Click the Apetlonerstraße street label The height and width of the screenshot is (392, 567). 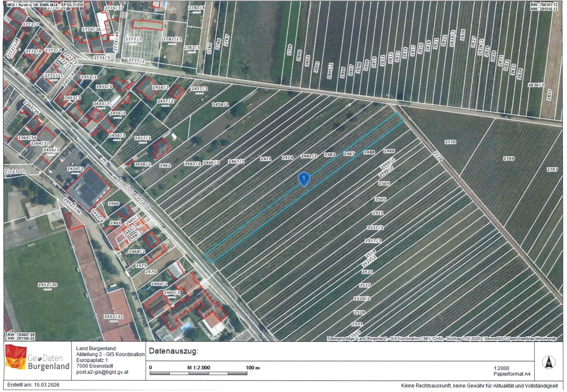[x=134, y=193]
